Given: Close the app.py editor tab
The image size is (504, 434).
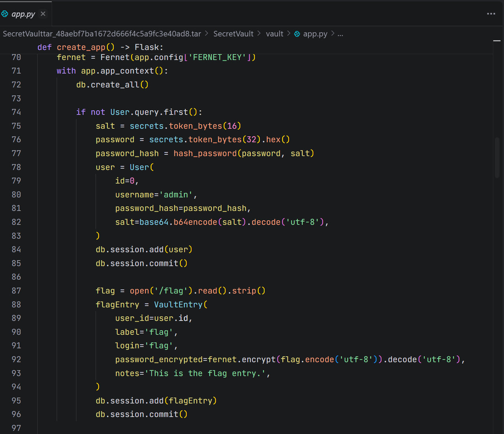Looking at the screenshot, I should click(x=43, y=14).
